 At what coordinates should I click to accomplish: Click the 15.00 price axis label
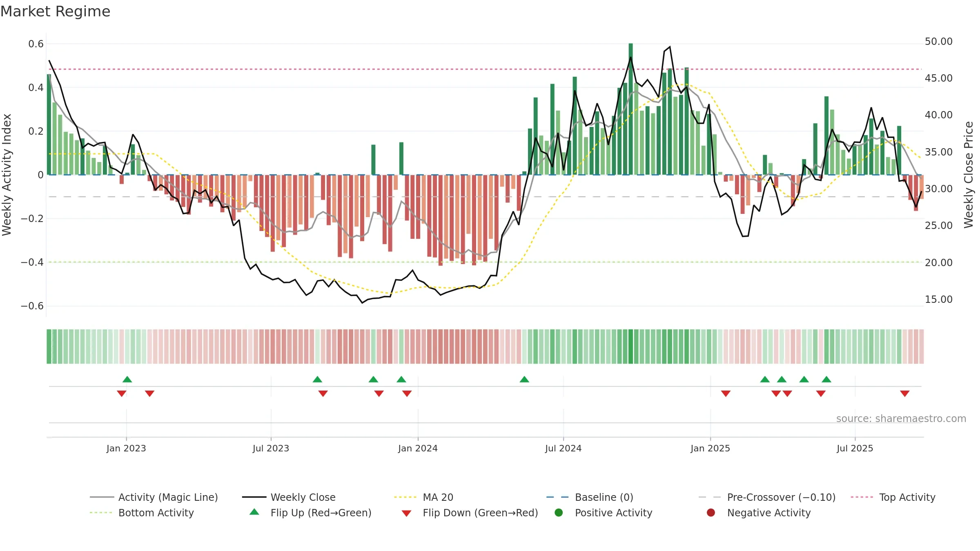(939, 300)
